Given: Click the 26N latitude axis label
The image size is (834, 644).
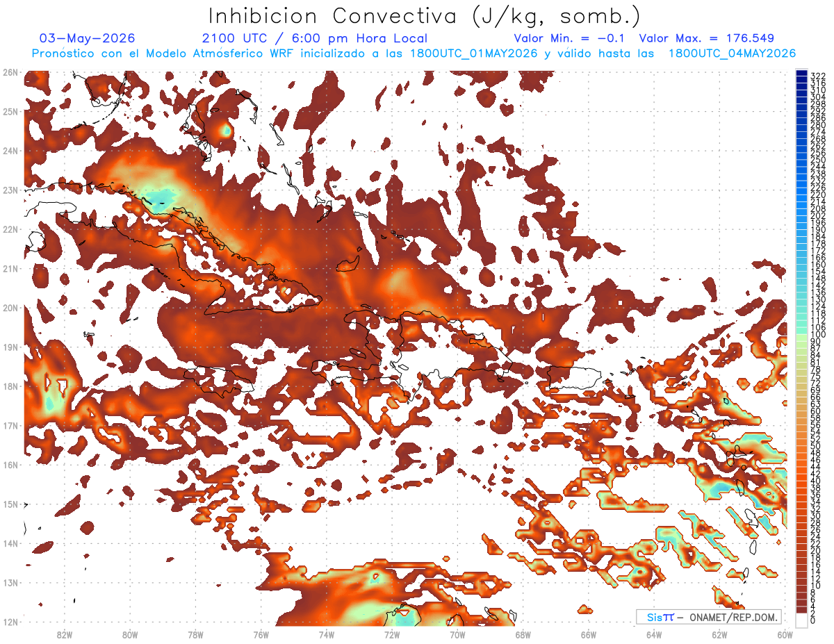Looking at the screenshot, I should [x=10, y=72].
